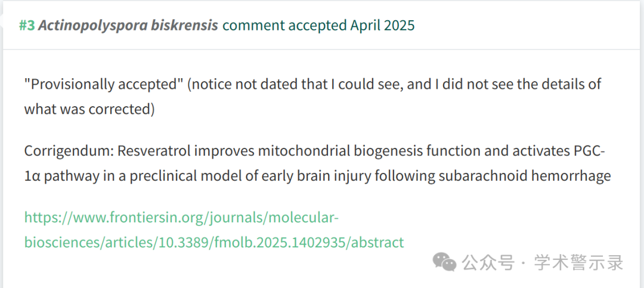The height and width of the screenshot is (288, 644).
Task: Click the 学术警示录 watermark text
Action: 580,262
